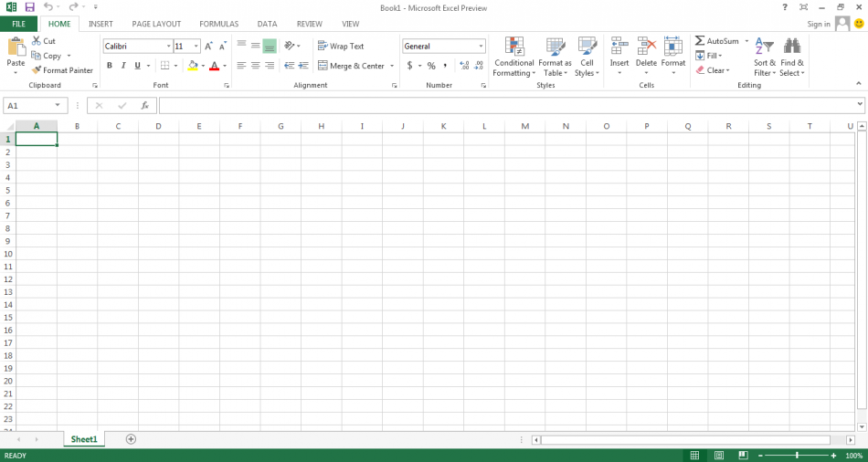Open Format as Table gallery

[556, 57]
